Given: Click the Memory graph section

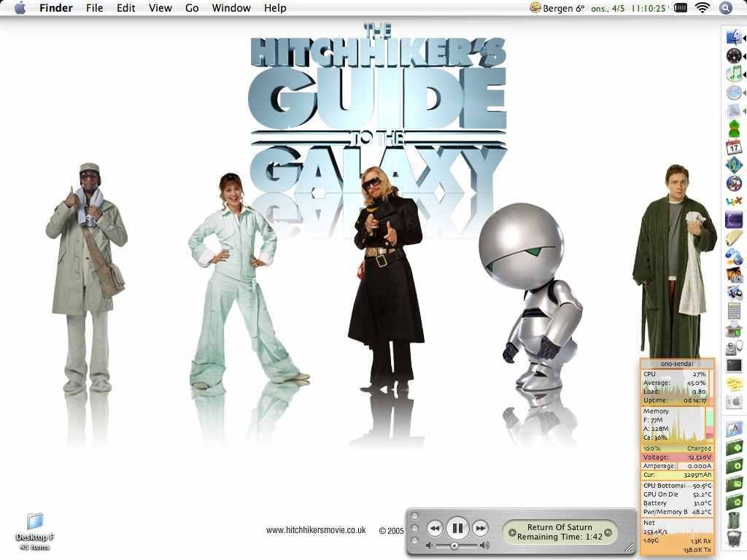Looking at the screenshot, I should (x=676, y=424).
